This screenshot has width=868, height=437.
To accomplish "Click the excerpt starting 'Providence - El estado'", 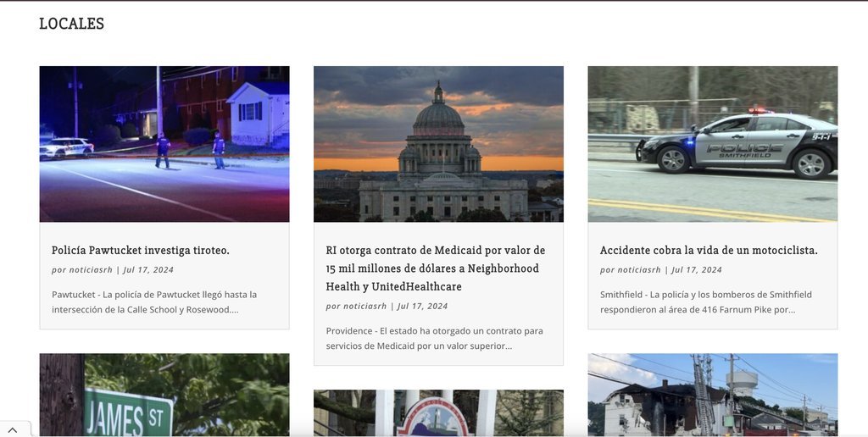I will [435, 338].
